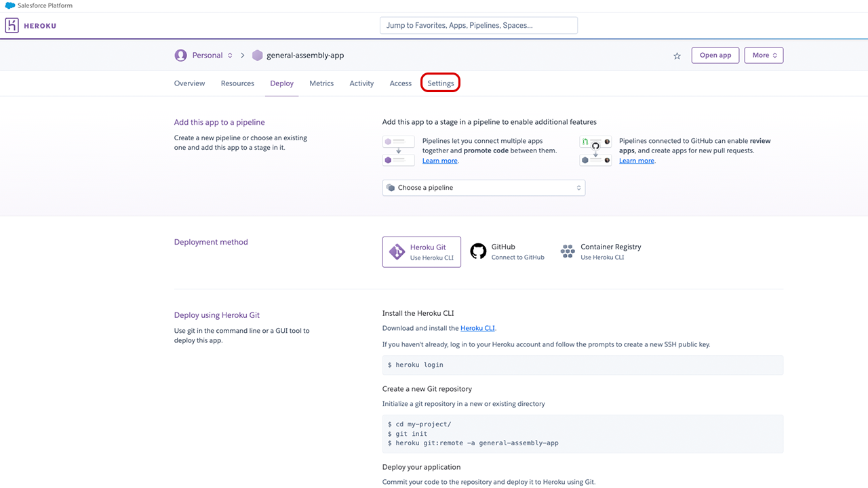
Task: Click the Personal account avatar icon
Action: (x=180, y=56)
